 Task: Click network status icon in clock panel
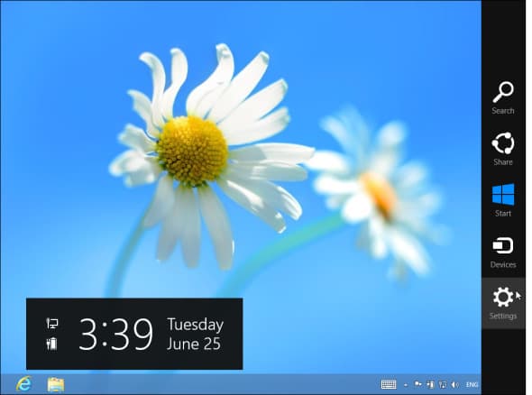(x=52, y=324)
